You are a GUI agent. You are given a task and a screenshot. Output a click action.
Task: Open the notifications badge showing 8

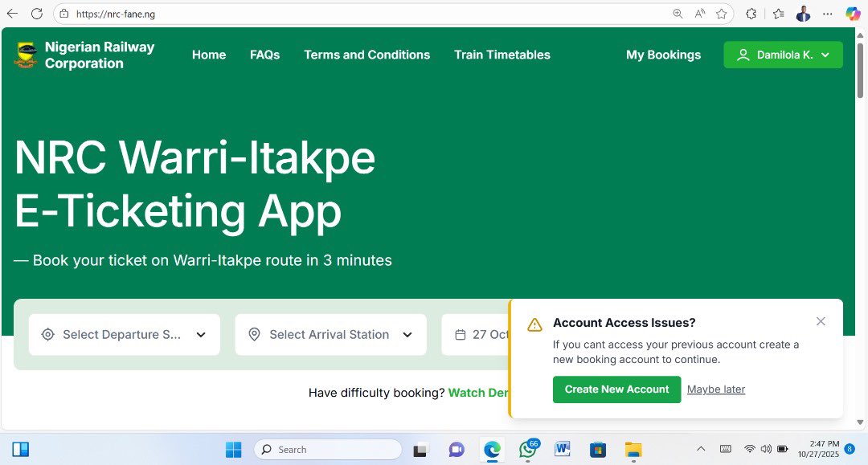click(x=850, y=449)
